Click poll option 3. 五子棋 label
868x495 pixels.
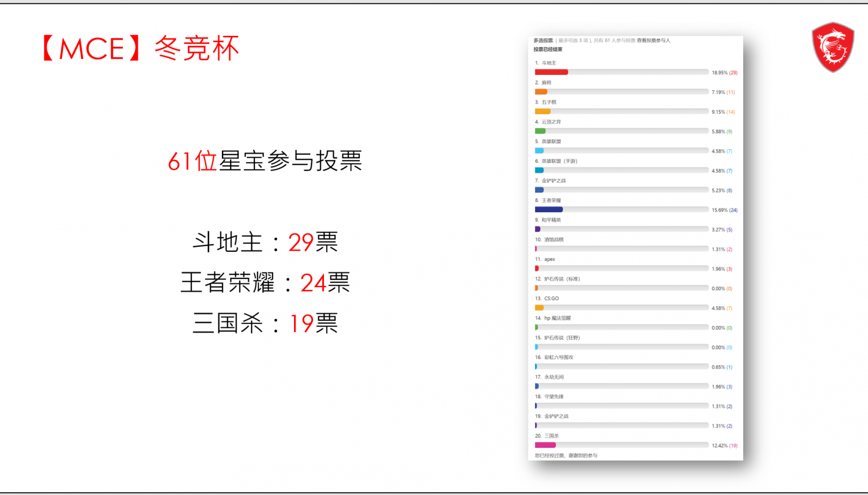pos(545,102)
